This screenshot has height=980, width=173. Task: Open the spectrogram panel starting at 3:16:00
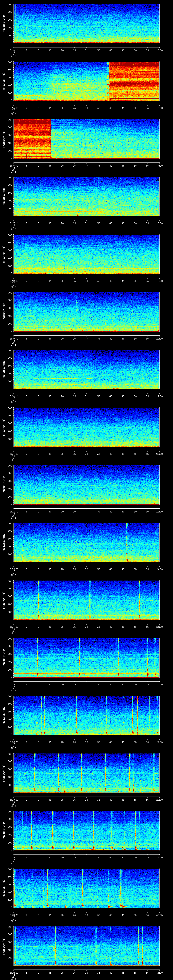[x=86, y=139]
